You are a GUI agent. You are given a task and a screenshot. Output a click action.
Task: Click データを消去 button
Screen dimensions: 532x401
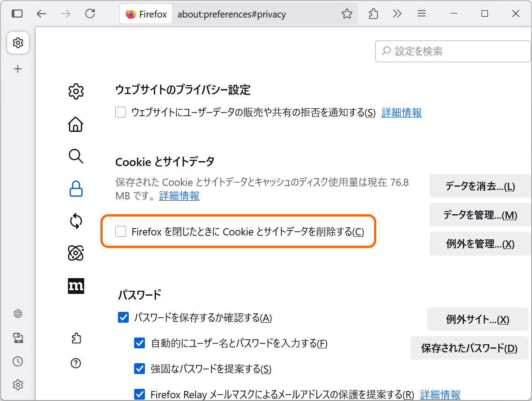click(480, 186)
